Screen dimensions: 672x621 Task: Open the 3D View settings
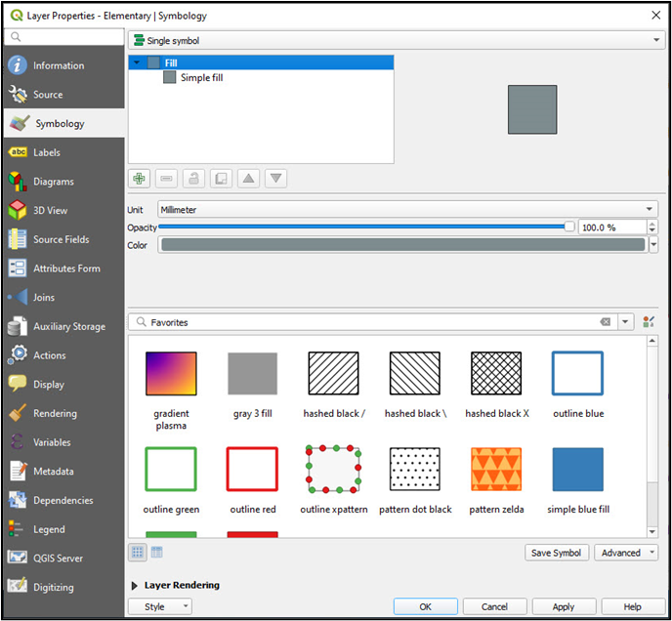pyautogui.click(x=50, y=210)
